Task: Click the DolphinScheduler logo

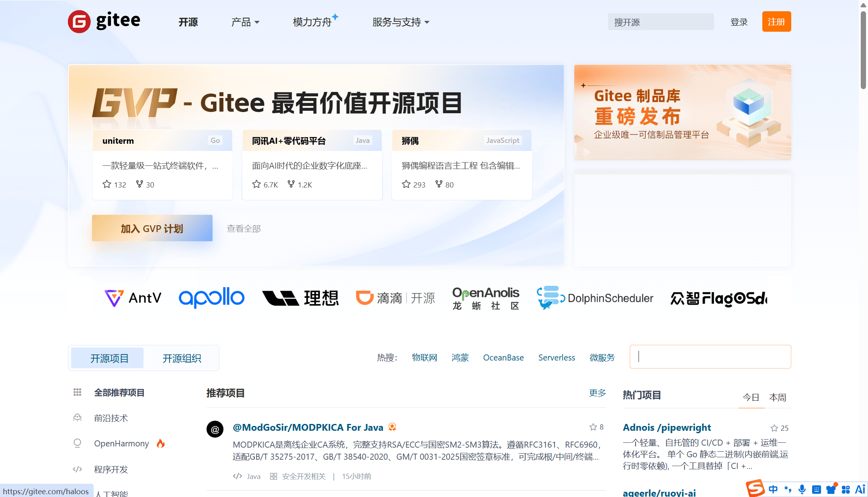Action: tap(595, 298)
